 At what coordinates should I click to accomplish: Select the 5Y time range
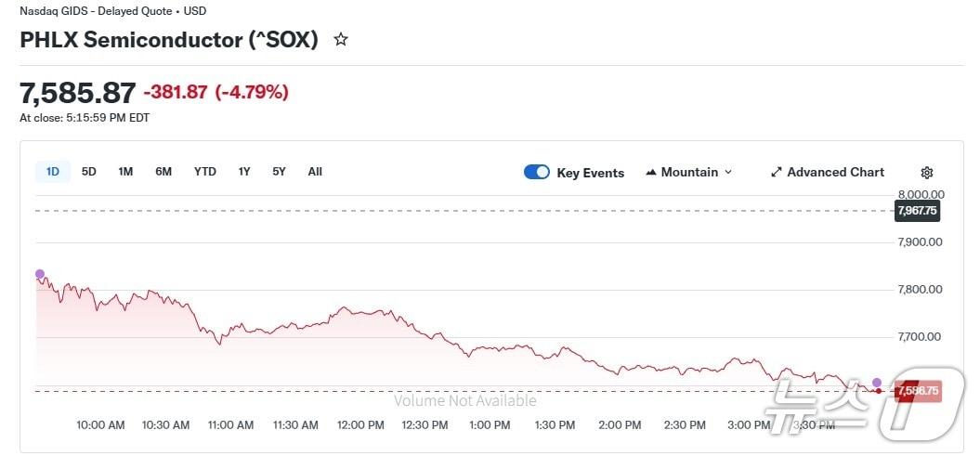click(279, 172)
